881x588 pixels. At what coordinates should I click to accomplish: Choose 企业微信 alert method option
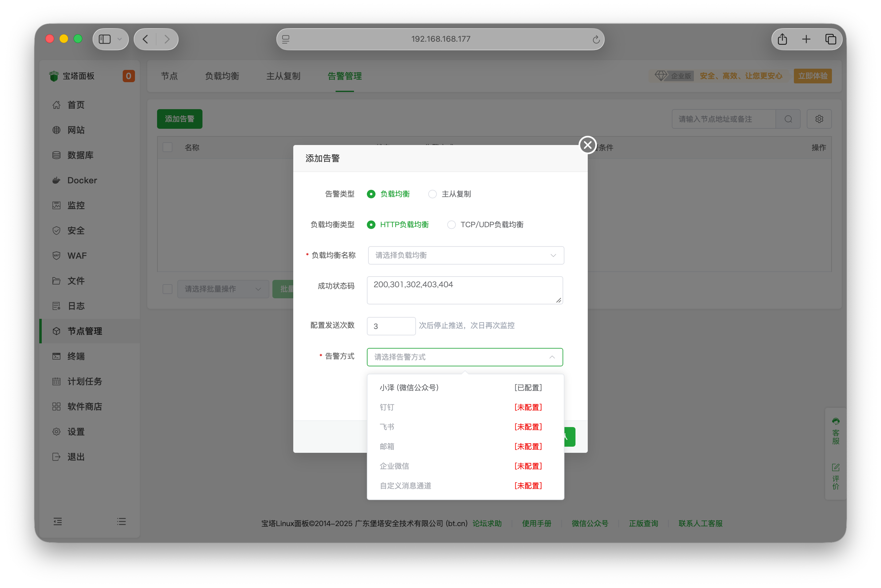465,466
